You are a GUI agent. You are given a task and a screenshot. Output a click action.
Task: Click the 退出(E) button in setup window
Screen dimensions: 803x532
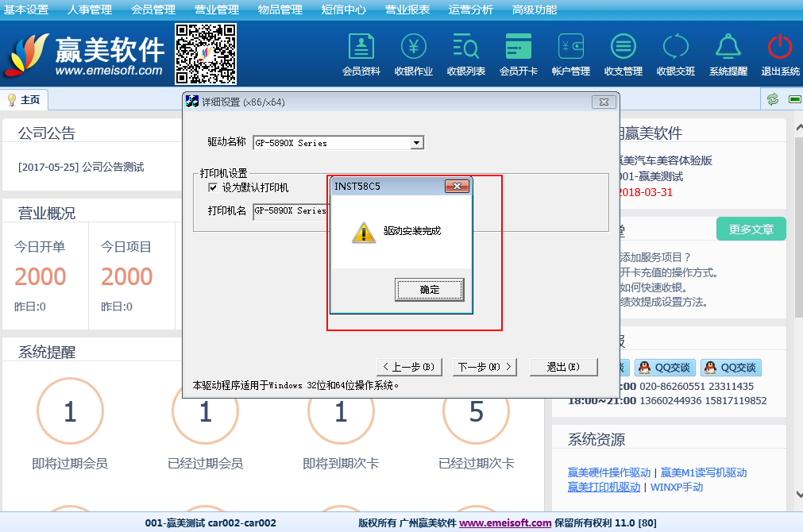[562, 367]
